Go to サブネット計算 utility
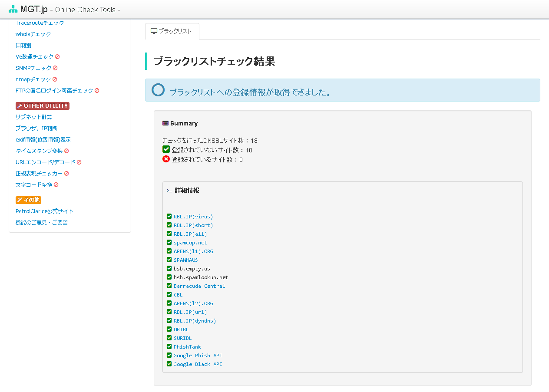This screenshot has width=549, height=392. [x=33, y=117]
